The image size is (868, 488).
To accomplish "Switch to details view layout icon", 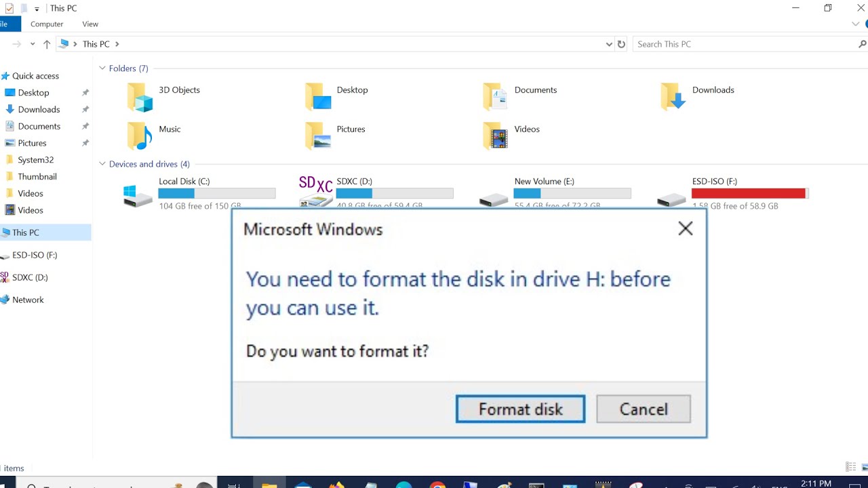I will pyautogui.click(x=850, y=467).
